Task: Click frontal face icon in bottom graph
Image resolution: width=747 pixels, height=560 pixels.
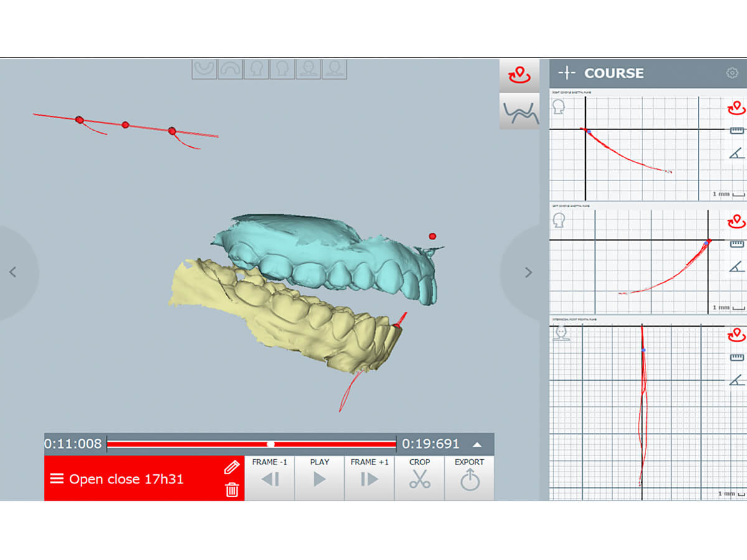Action: (561, 334)
